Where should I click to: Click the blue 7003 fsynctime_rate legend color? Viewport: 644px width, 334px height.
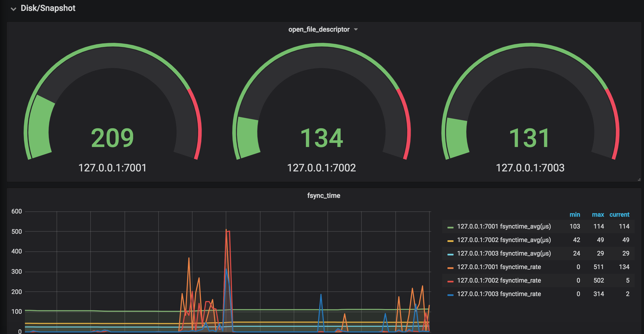(x=450, y=295)
